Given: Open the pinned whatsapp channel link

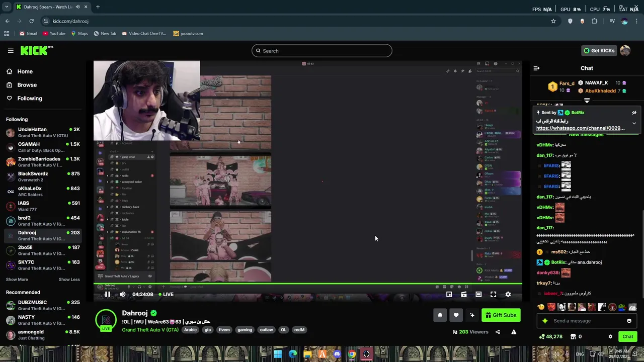Looking at the screenshot, I should [580, 128].
